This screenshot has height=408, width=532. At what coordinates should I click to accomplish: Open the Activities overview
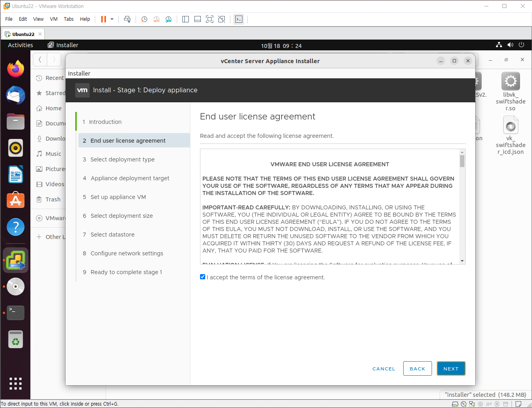coord(20,45)
